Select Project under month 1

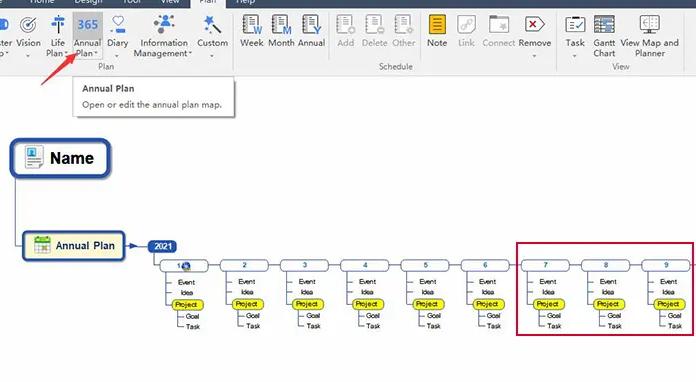pos(188,305)
